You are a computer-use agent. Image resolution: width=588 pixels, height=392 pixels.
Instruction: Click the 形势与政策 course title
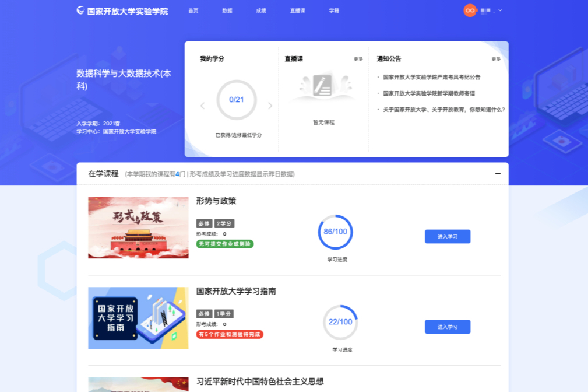(216, 201)
